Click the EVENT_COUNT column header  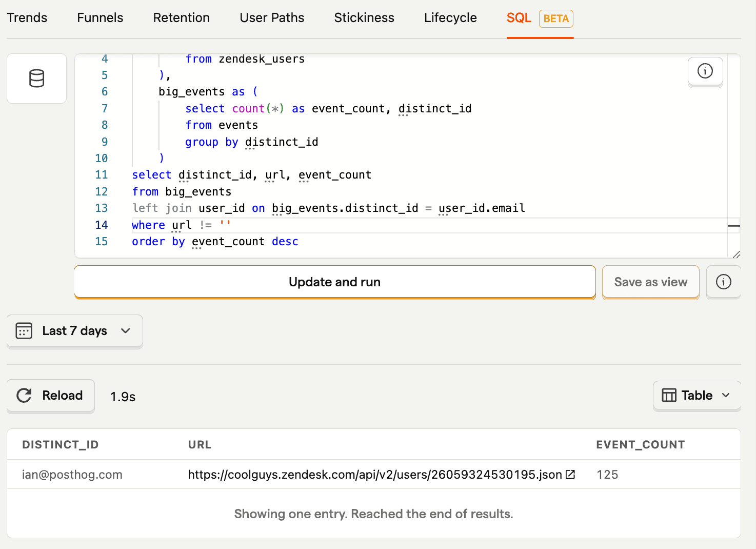tap(641, 445)
